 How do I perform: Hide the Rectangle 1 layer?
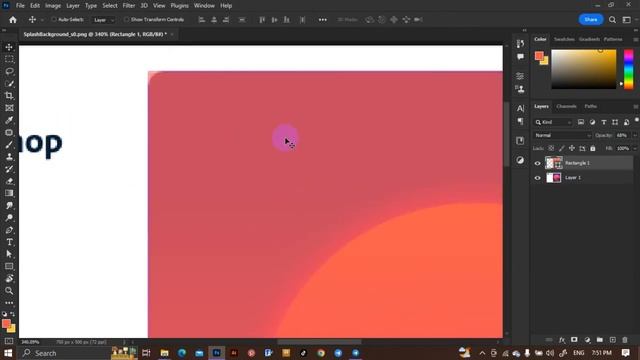point(537,163)
